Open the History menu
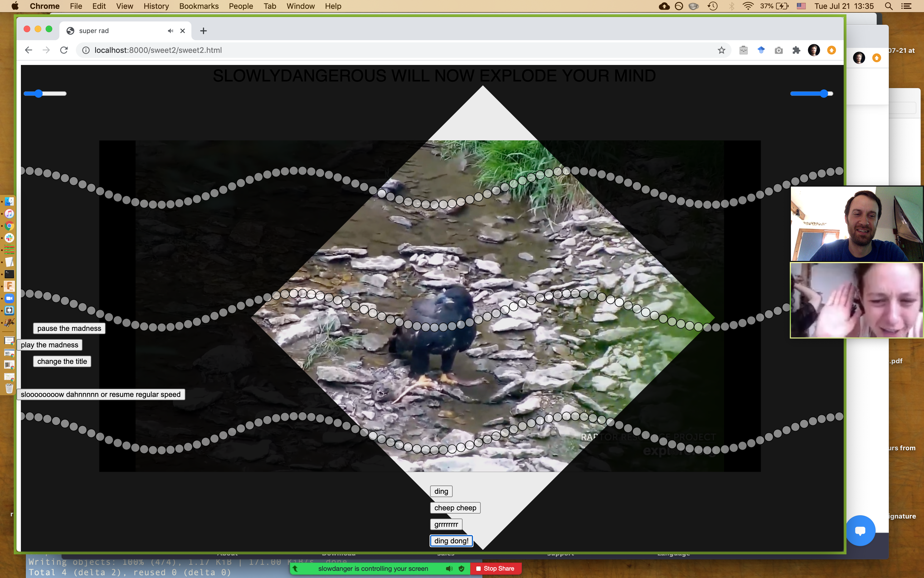 point(156,6)
